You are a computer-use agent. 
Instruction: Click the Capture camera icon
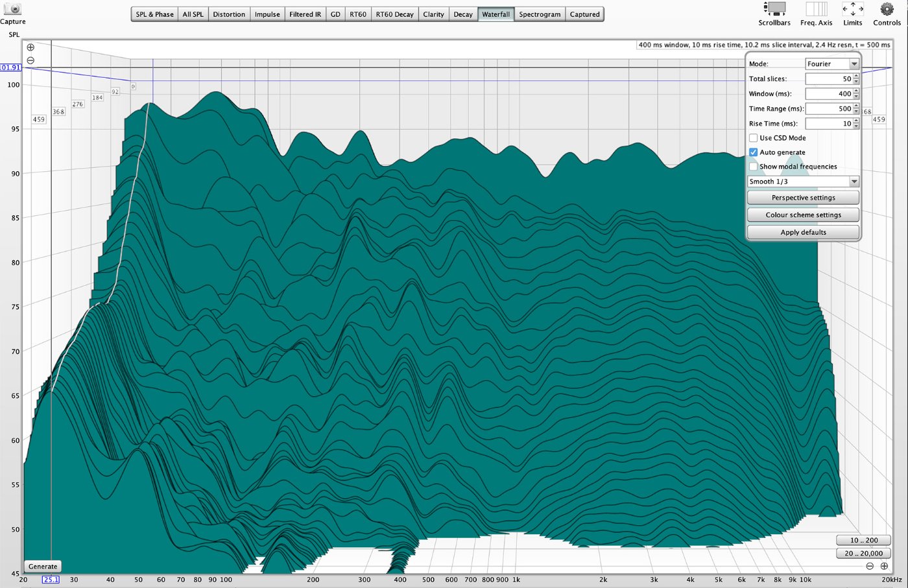(x=12, y=8)
